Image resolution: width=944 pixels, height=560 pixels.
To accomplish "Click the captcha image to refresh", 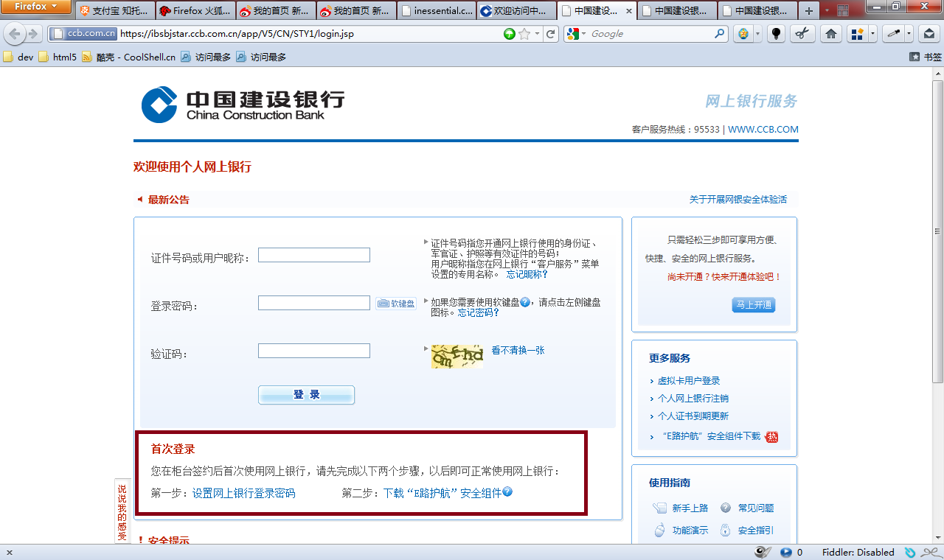I will point(457,356).
